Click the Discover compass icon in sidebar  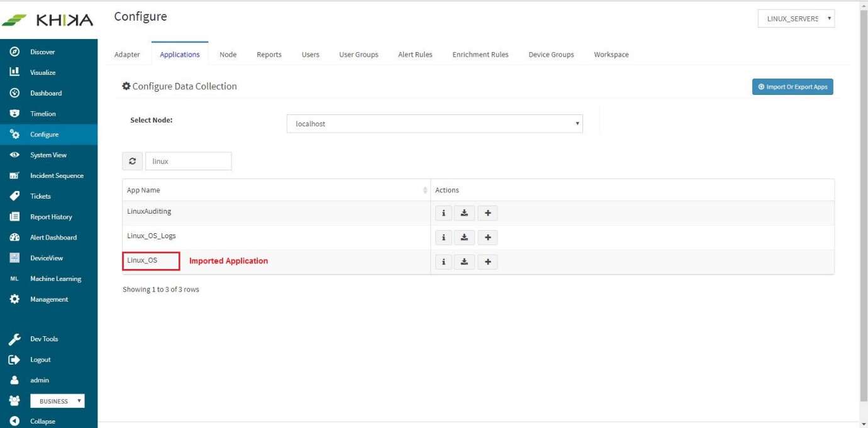[x=14, y=52]
